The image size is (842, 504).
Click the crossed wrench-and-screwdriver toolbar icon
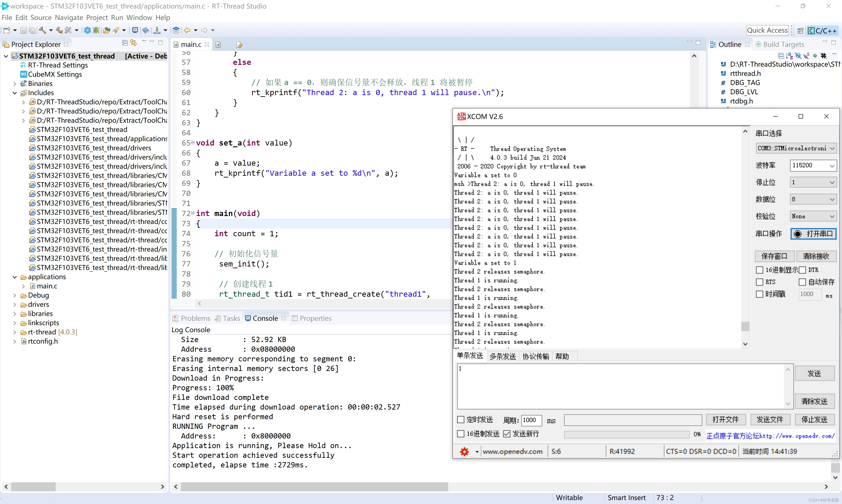pos(68,30)
